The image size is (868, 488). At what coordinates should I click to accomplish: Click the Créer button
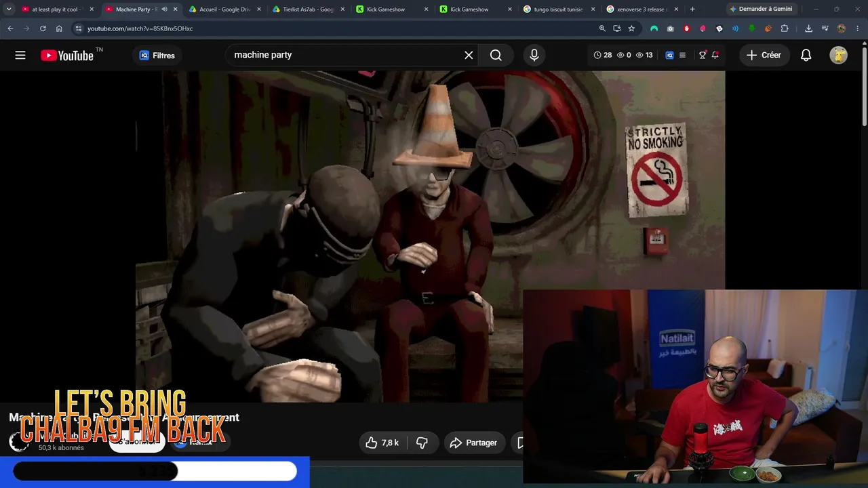point(764,56)
